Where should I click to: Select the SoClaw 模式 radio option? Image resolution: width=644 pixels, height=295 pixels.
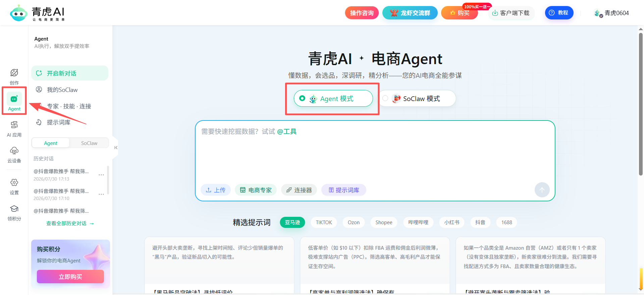[x=417, y=98]
